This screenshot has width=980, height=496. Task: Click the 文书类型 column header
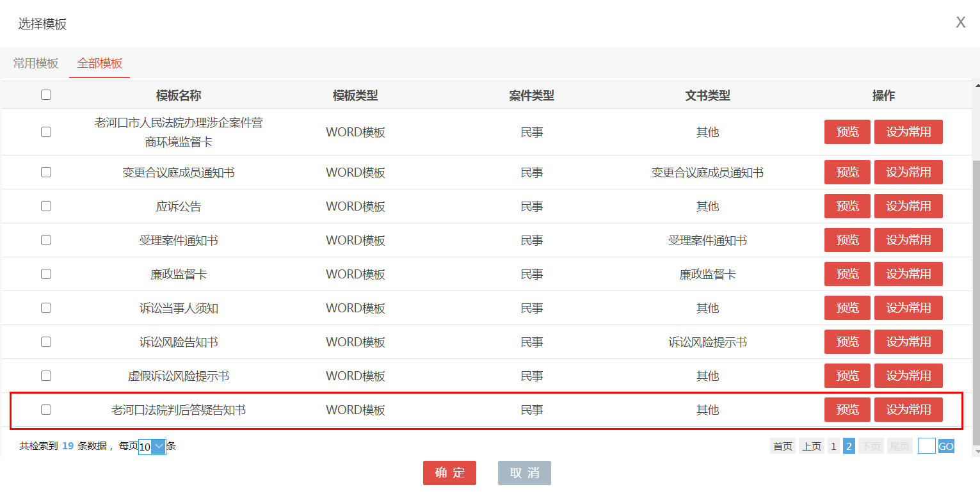707,95
